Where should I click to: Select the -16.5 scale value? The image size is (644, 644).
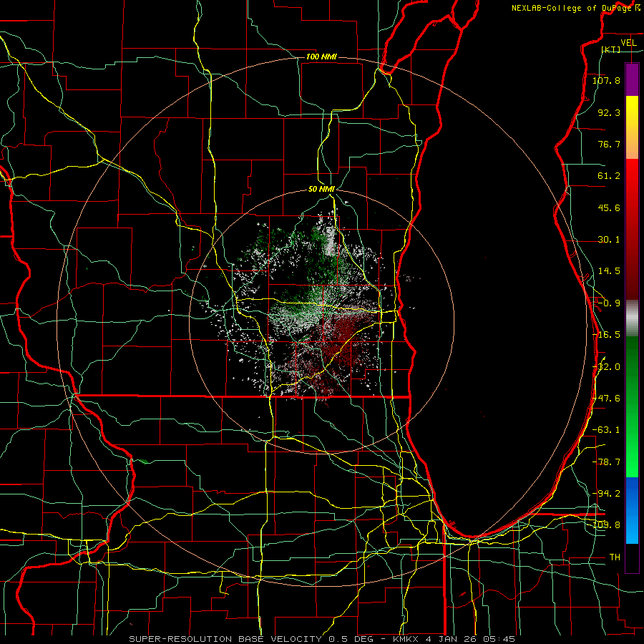(606, 335)
